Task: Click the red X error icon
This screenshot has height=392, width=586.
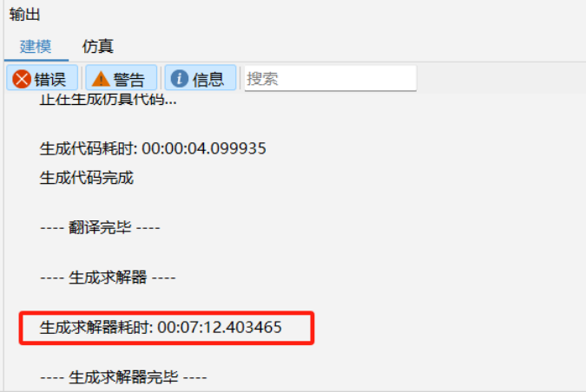Action: point(22,79)
